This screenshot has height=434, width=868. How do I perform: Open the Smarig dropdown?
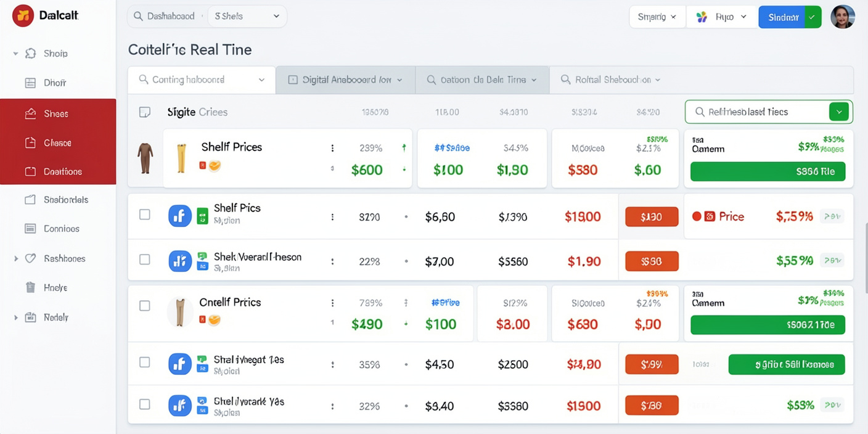[657, 17]
